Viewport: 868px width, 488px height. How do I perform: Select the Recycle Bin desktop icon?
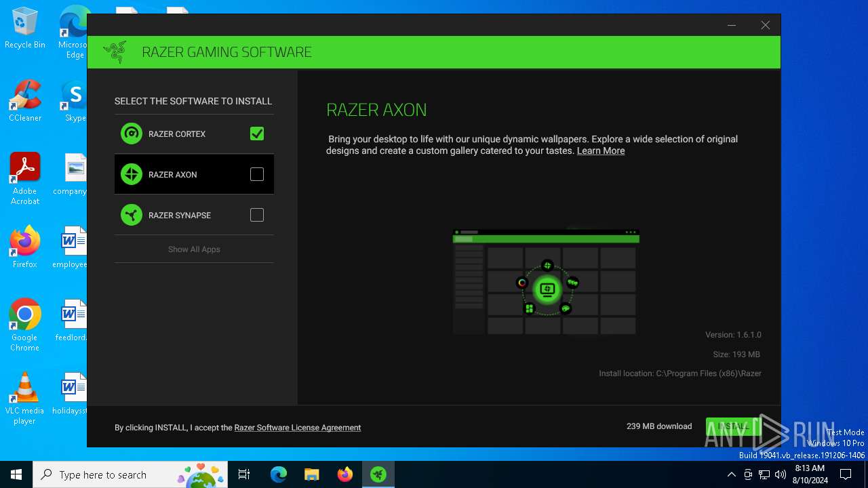(x=25, y=28)
